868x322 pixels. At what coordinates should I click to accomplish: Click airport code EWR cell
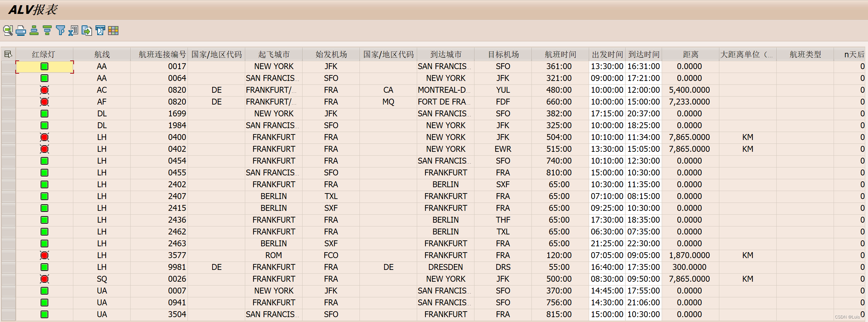point(503,149)
